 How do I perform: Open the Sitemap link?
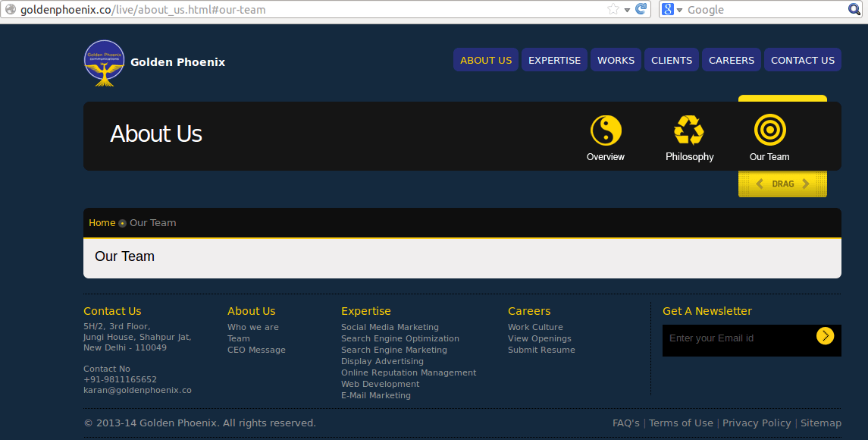pyautogui.click(x=821, y=423)
